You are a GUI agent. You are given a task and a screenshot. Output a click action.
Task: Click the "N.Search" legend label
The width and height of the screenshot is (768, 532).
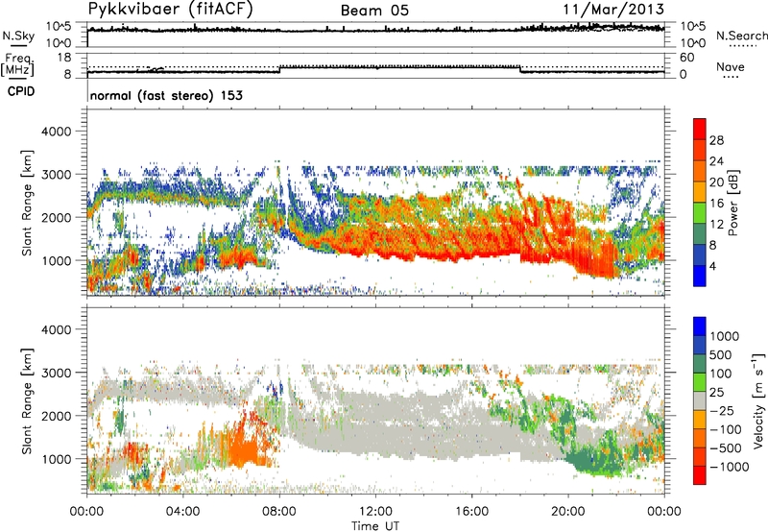tap(741, 36)
